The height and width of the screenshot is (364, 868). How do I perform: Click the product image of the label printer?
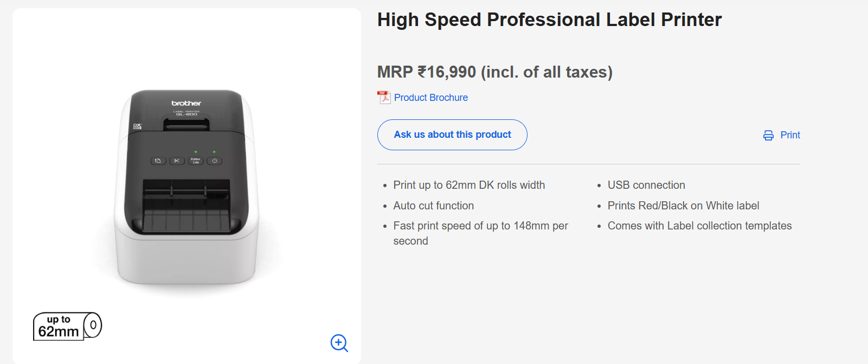pos(187,190)
